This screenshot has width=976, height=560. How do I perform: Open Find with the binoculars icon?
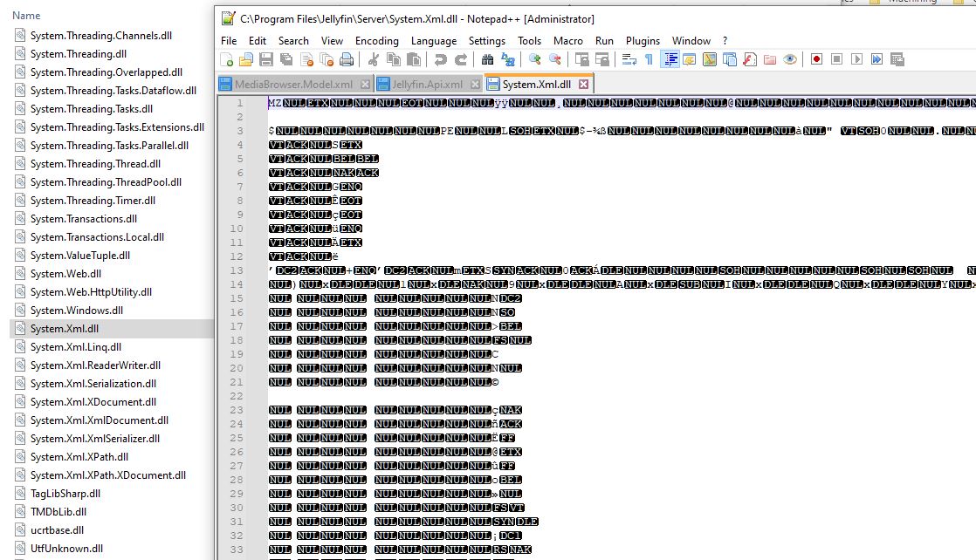click(x=487, y=59)
